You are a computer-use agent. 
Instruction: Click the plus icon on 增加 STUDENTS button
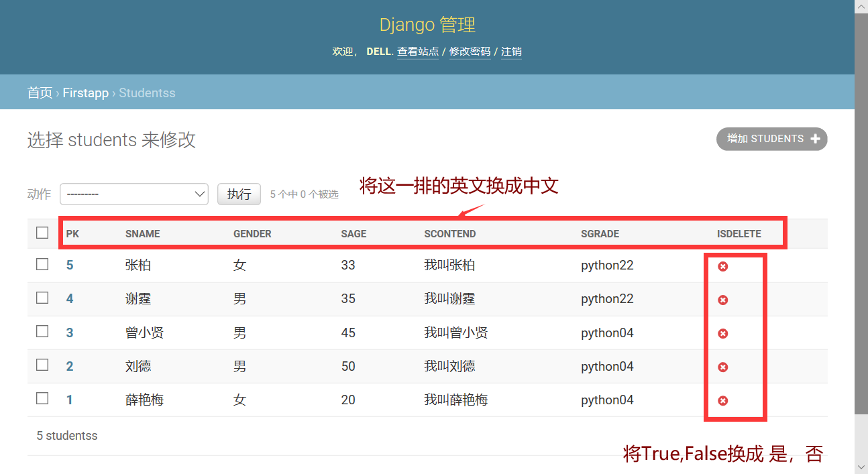click(816, 139)
